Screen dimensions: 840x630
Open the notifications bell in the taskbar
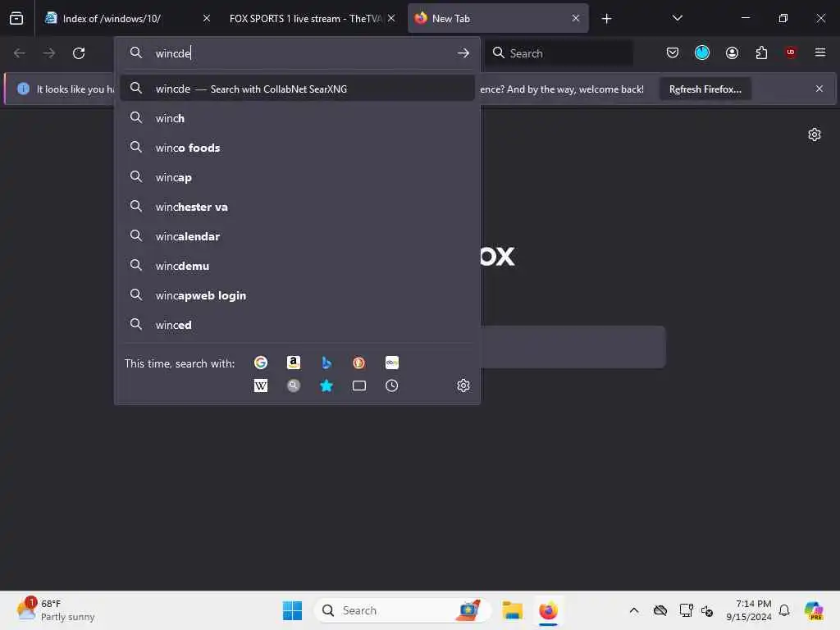point(784,610)
